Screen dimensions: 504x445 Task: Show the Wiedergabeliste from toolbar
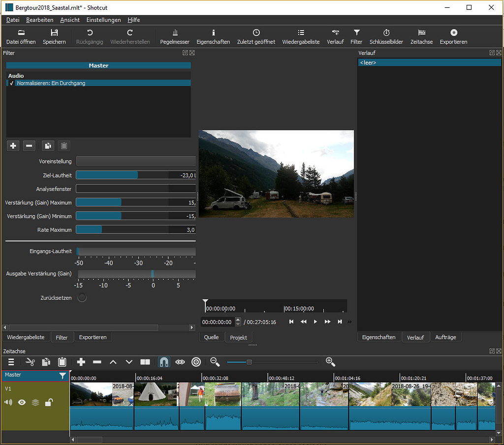(301, 36)
